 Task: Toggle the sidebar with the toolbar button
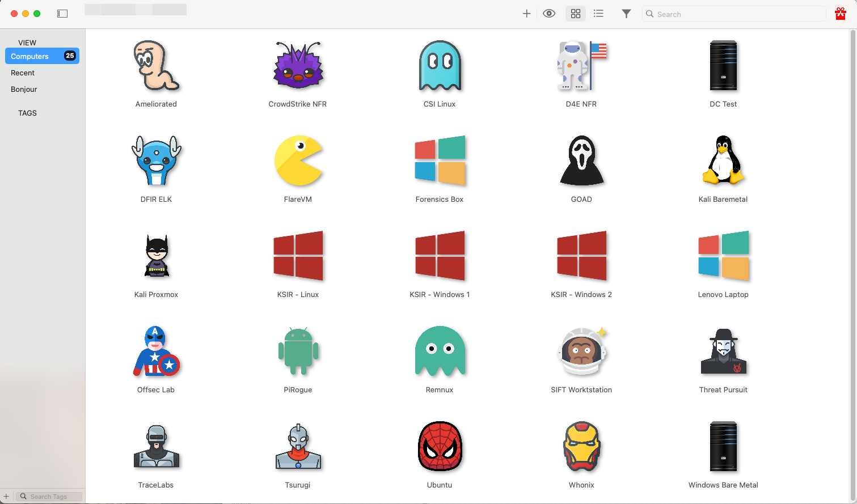(62, 14)
